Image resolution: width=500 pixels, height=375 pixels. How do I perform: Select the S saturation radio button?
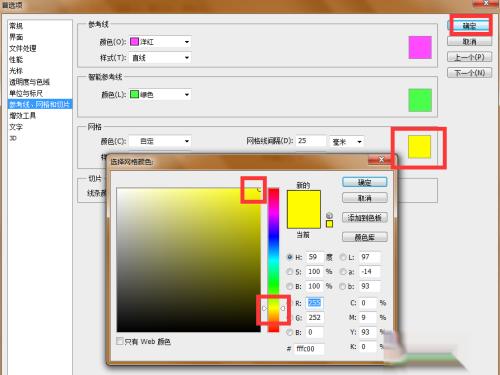click(289, 272)
